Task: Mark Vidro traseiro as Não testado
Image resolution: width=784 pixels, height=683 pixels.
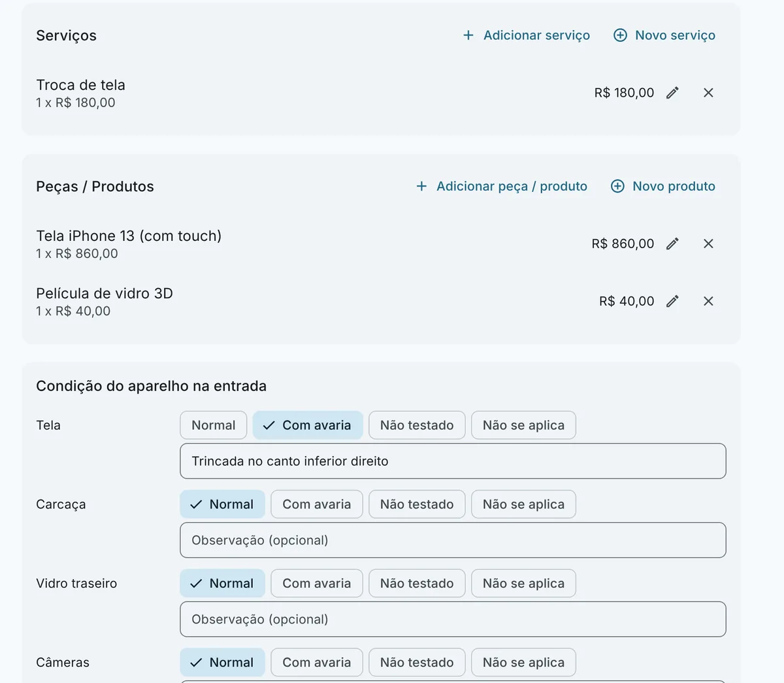Action: coord(417,583)
